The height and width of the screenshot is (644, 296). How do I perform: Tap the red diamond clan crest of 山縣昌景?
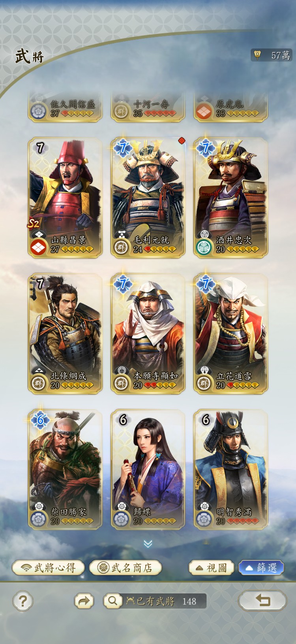pos(38,248)
